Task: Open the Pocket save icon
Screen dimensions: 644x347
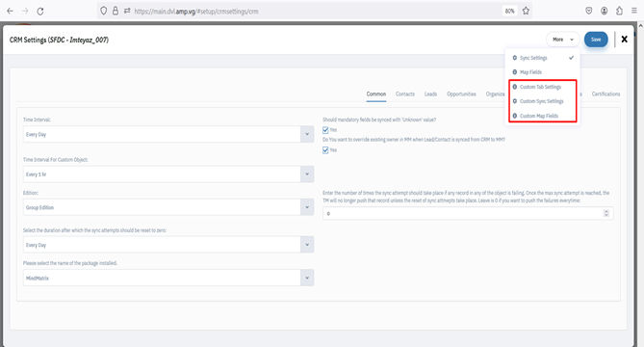Action: coord(588,12)
